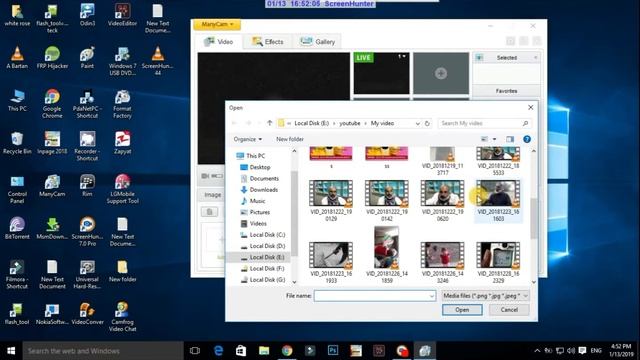Open FRP Hijacker desktop icon
The width and height of the screenshot is (640, 360).
tap(52, 58)
